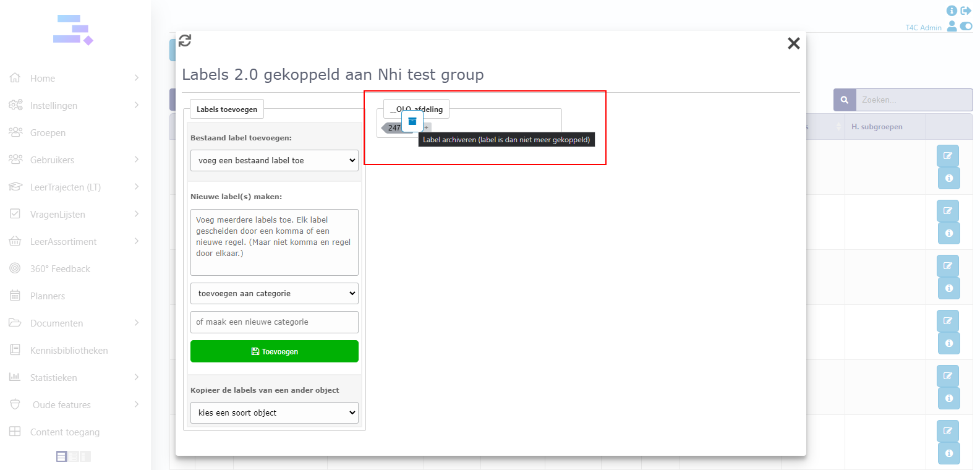980x470 pixels.
Task: Select the full-width sidebar layout toggle
Action: 61,456
